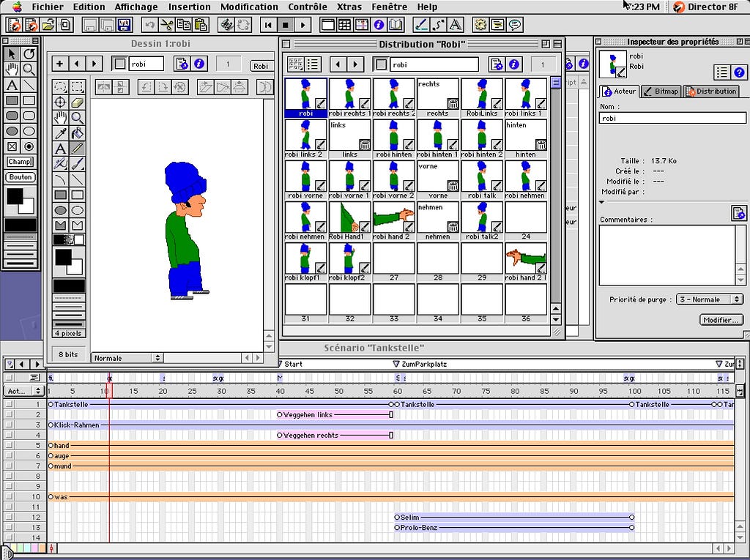This screenshot has height=560, width=750.
Task: Click the Flip Horizontal paint toolbar icon
Action: (x=104, y=87)
